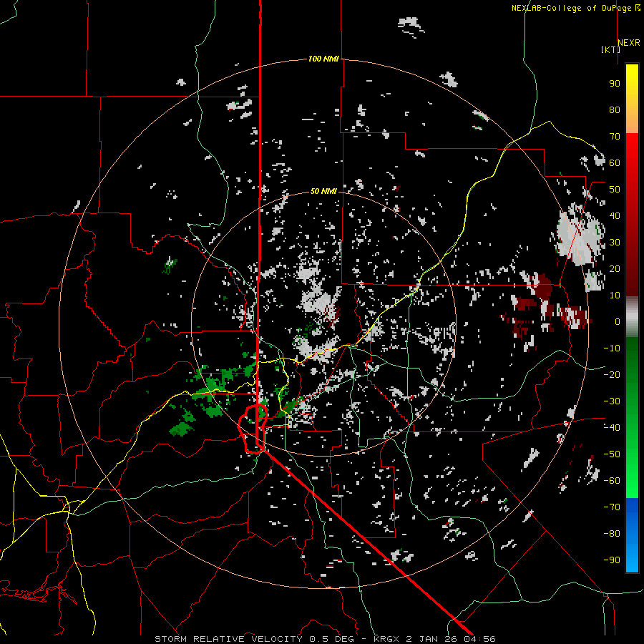Click the bright green segment of the color bar
The height and width of the screenshot is (644, 644).
pos(632,472)
